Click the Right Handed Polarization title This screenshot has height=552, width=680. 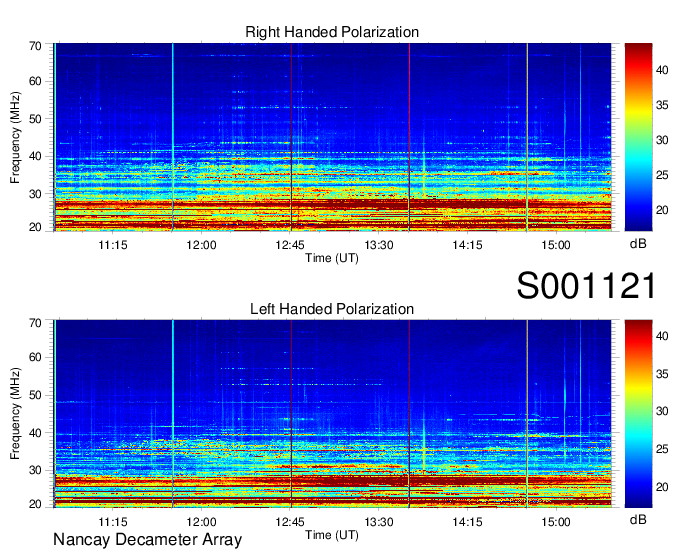[x=332, y=32]
